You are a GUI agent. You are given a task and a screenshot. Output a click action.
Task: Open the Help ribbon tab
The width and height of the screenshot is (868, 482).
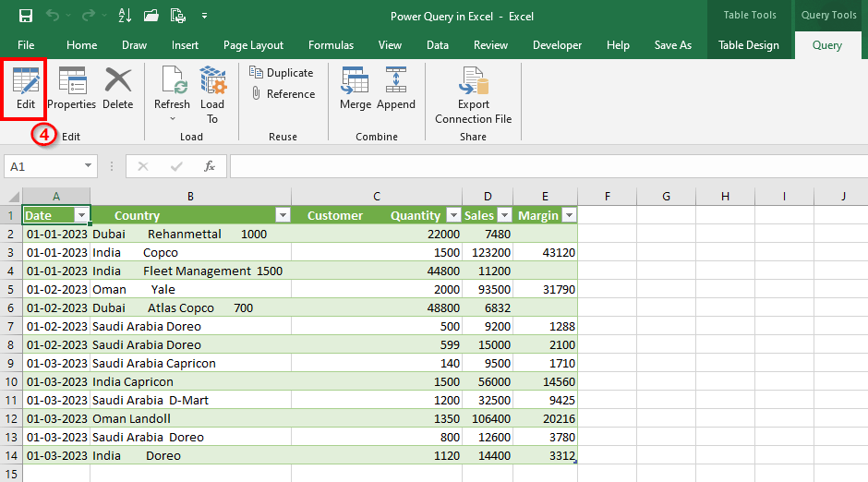point(618,45)
